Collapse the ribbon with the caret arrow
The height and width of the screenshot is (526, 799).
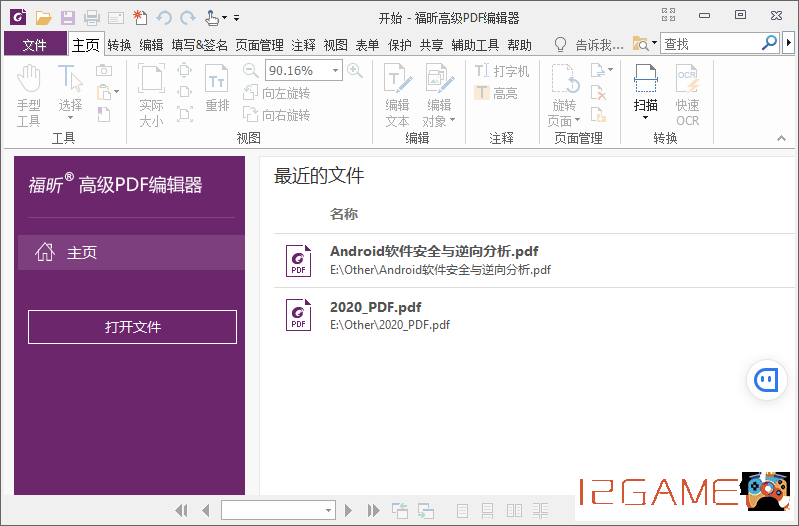click(781, 138)
